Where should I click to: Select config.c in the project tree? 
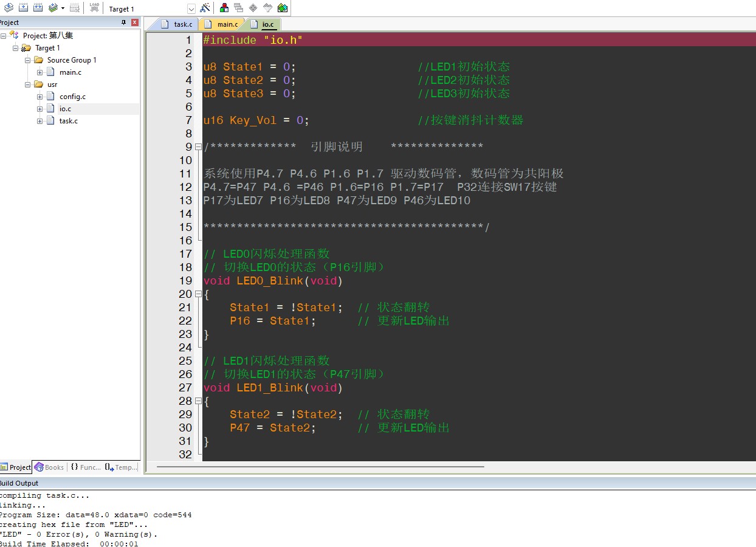[72, 97]
